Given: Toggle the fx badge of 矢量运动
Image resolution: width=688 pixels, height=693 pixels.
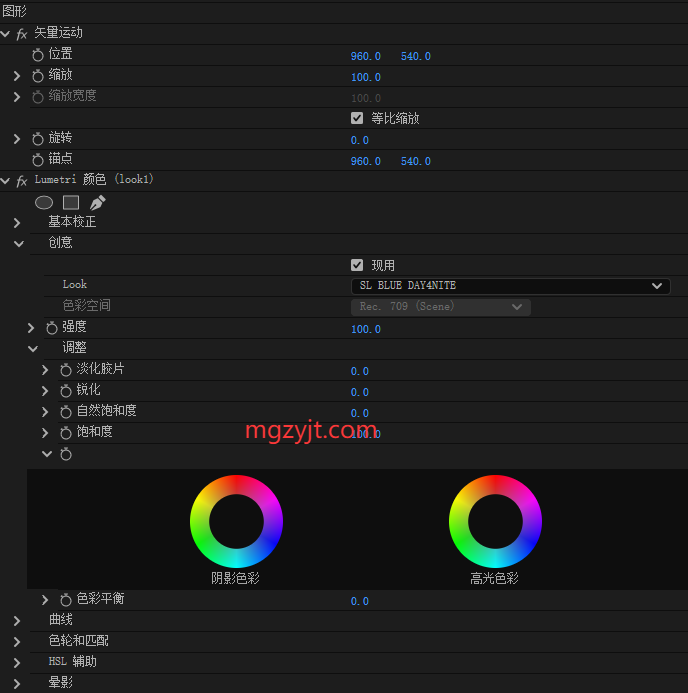Looking at the screenshot, I should (22, 34).
